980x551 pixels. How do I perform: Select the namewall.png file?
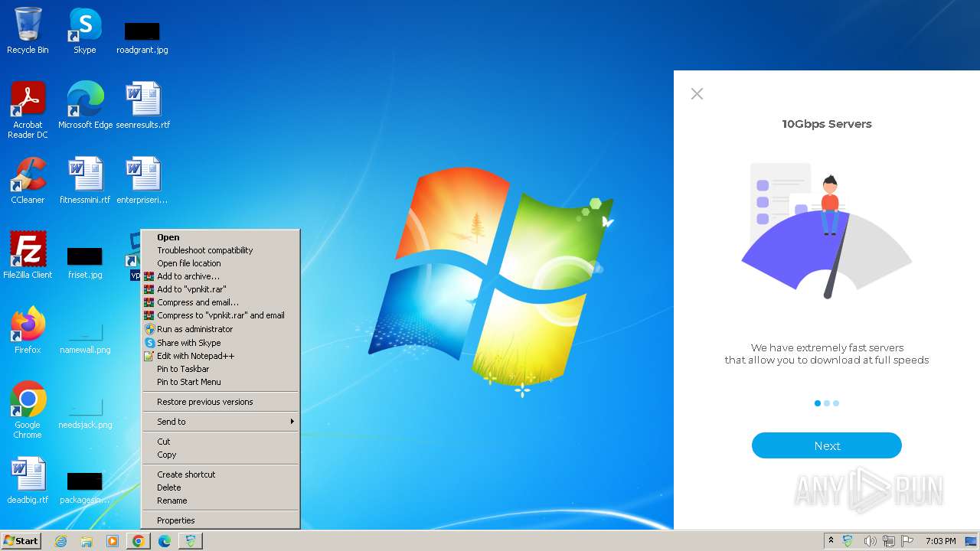click(x=85, y=337)
